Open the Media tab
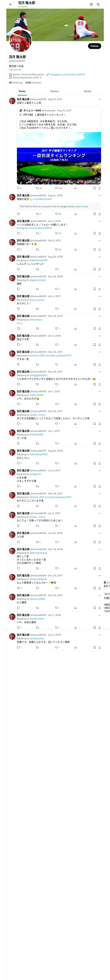Screen dimensions: 110x980 (88, 91)
